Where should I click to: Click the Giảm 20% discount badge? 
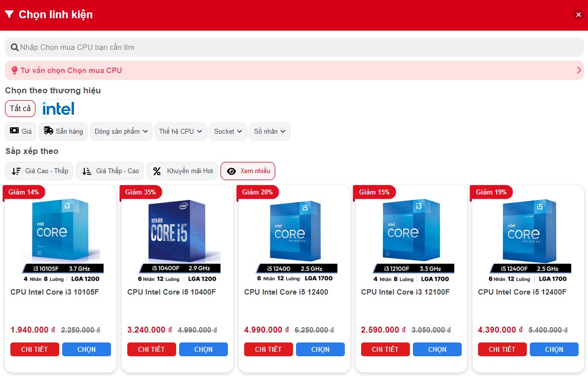click(257, 192)
